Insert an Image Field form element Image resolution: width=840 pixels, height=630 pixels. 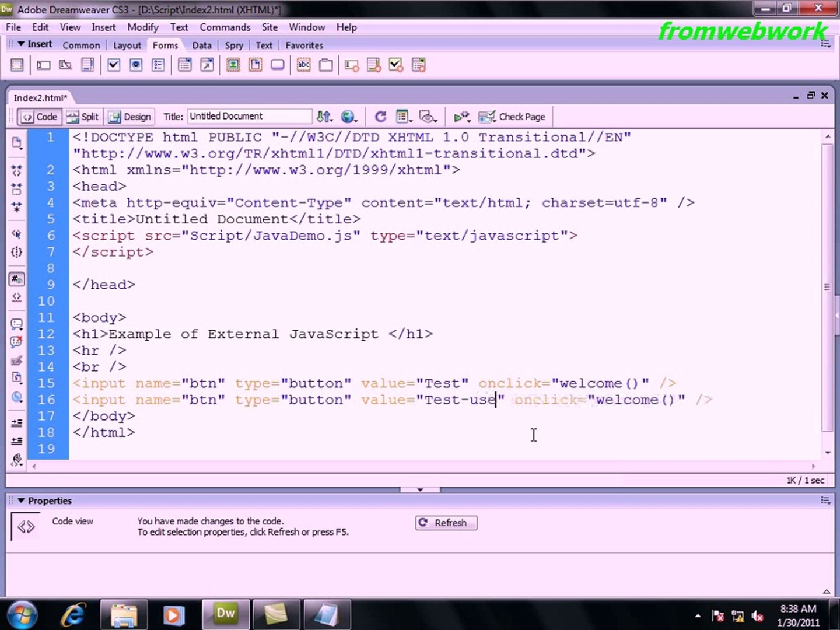[233, 65]
